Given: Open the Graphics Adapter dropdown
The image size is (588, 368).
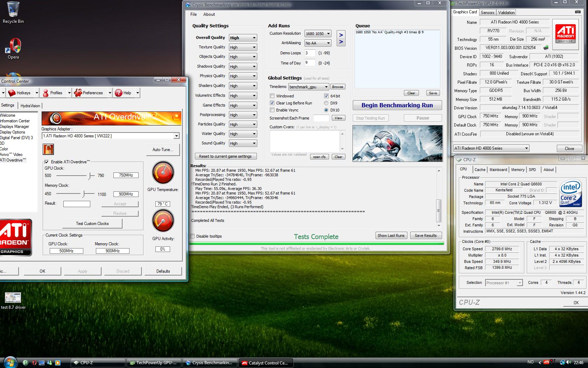Looking at the screenshot, I should click(x=111, y=136).
